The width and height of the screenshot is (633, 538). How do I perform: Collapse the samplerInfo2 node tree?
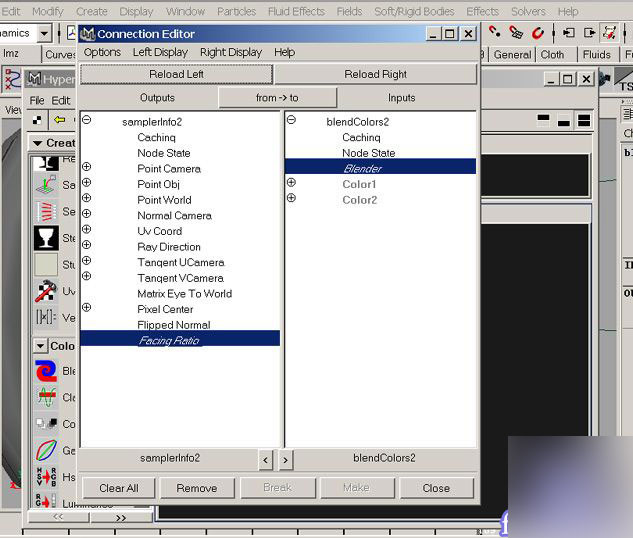(x=87, y=119)
